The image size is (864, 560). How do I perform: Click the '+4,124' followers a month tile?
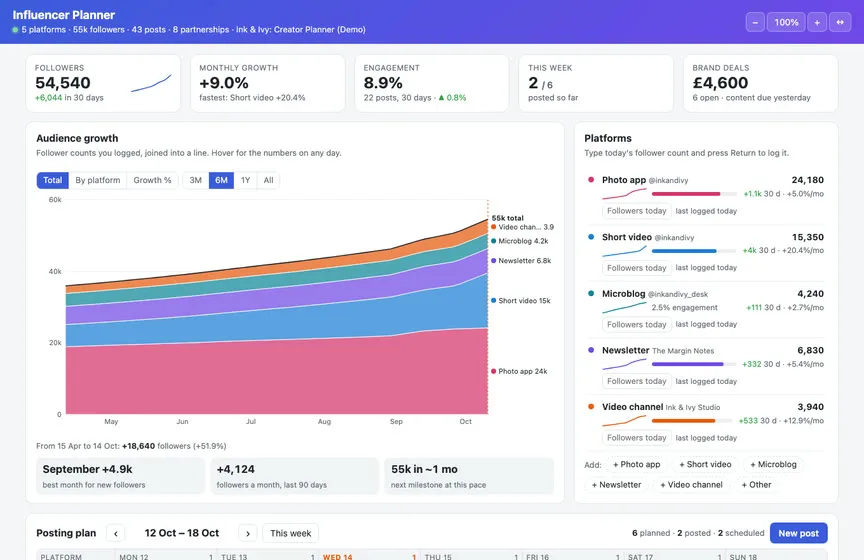pos(294,476)
